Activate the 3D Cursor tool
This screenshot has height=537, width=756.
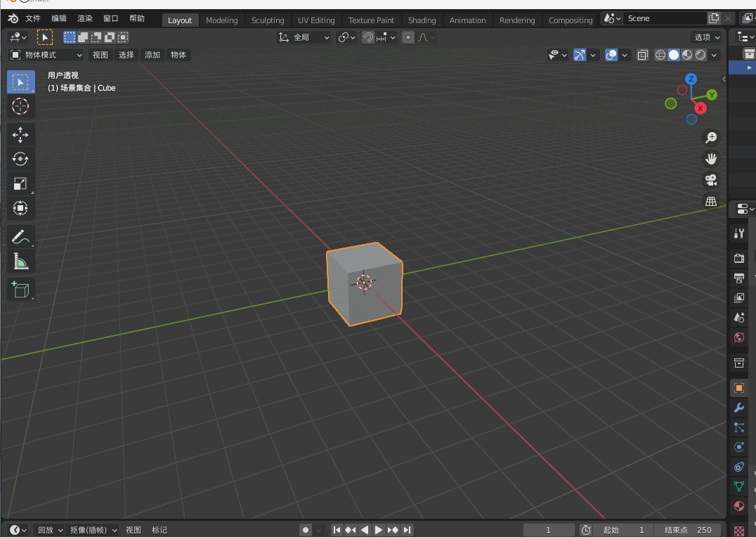click(20, 106)
